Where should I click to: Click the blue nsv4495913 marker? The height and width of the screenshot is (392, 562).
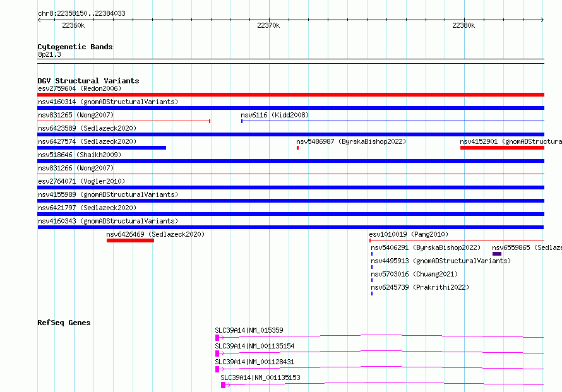[372, 267]
